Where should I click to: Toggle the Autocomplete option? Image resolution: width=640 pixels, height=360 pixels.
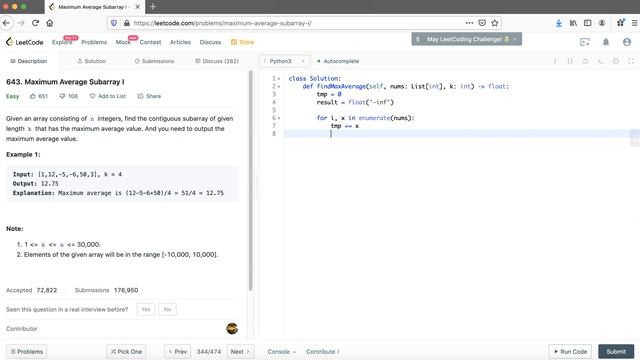pos(338,61)
